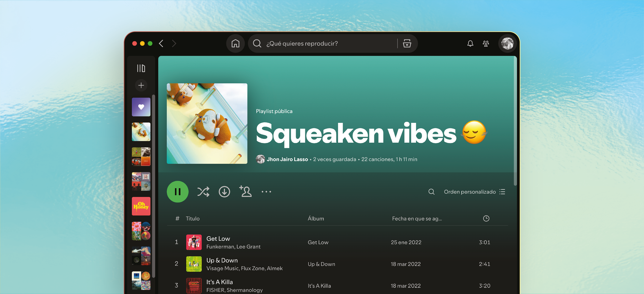Open Squeaken vibes playlist in sidebar

point(141,132)
